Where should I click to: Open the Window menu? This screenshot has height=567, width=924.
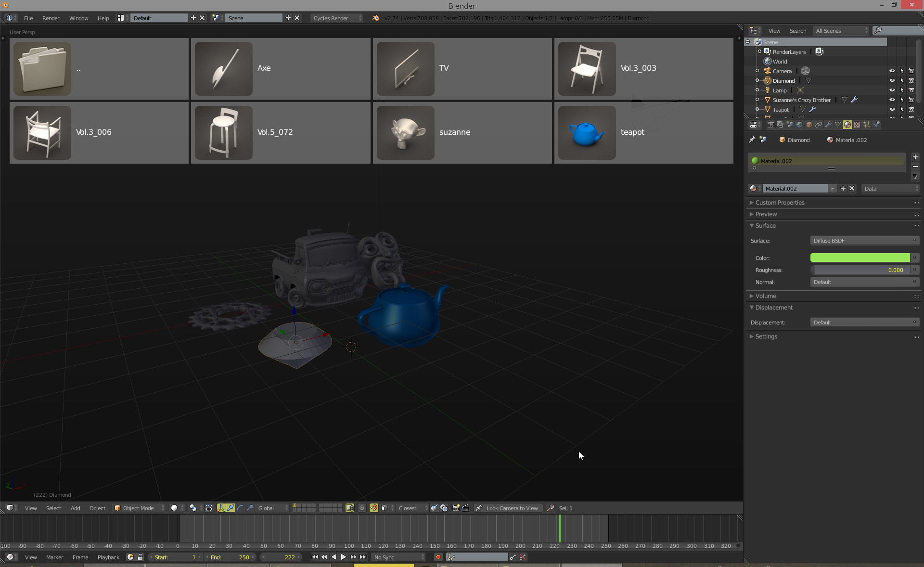[78, 18]
